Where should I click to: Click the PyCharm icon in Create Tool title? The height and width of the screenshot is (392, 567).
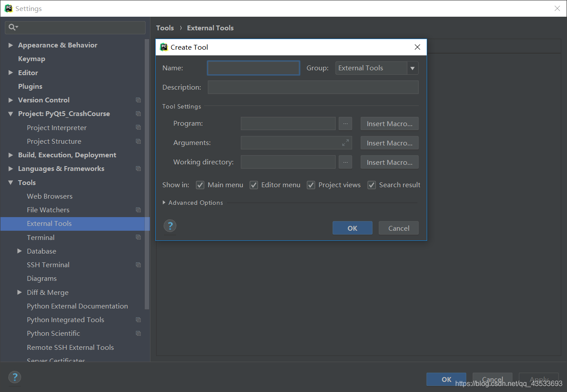164,47
